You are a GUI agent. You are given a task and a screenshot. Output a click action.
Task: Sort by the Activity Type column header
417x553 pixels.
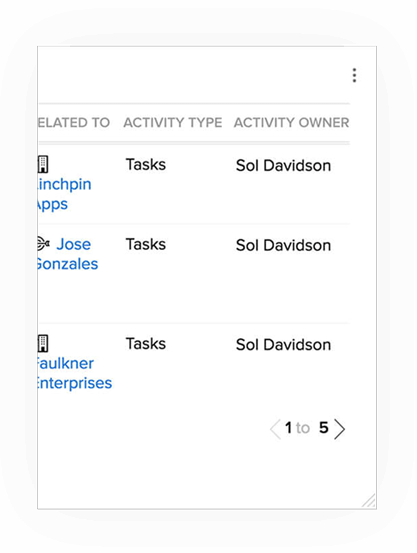[x=173, y=123]
